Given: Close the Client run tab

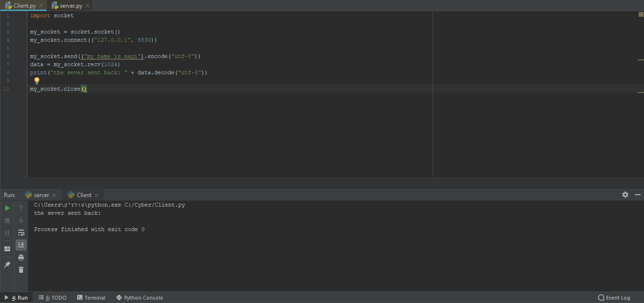Looking at the screenshot, I should 97,195.
